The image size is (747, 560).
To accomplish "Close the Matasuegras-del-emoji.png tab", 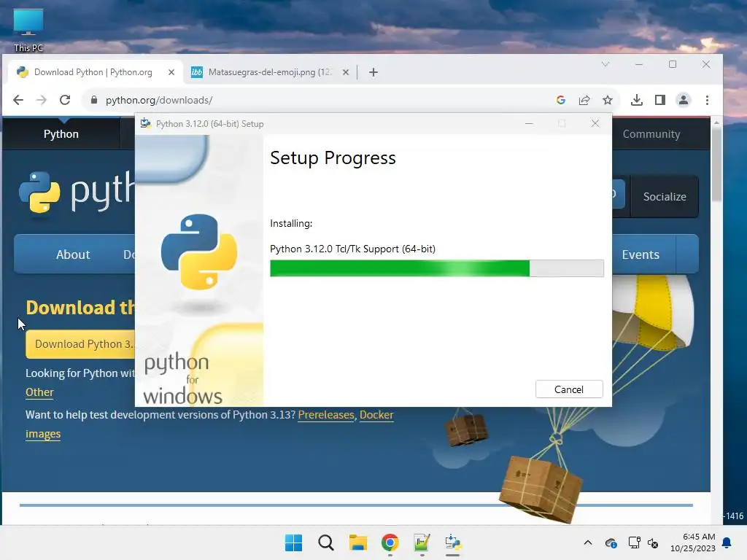I will coord(346,72).
